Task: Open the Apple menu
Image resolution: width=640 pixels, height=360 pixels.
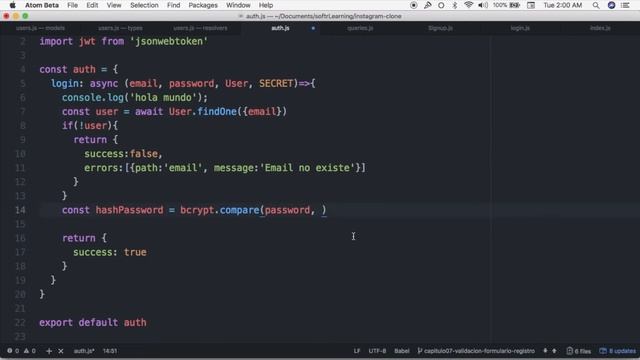Action: point(12,5)
